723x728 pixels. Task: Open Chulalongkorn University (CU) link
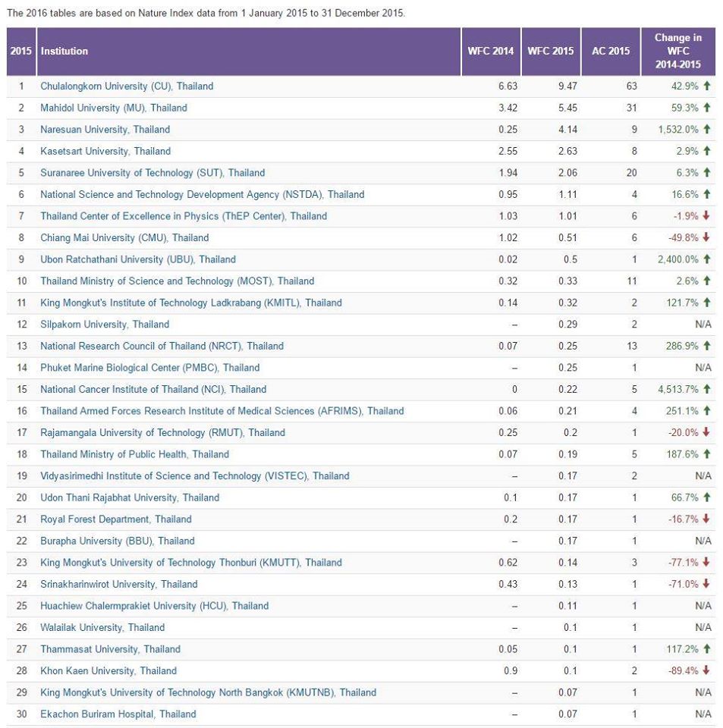(x=127, y=86)
